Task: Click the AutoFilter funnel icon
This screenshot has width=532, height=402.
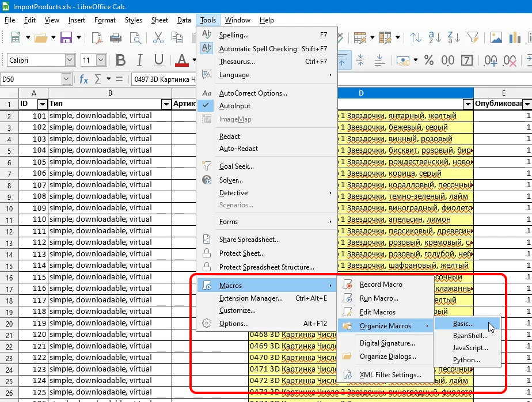Action: pyautogui.click(x=472, y=38)
